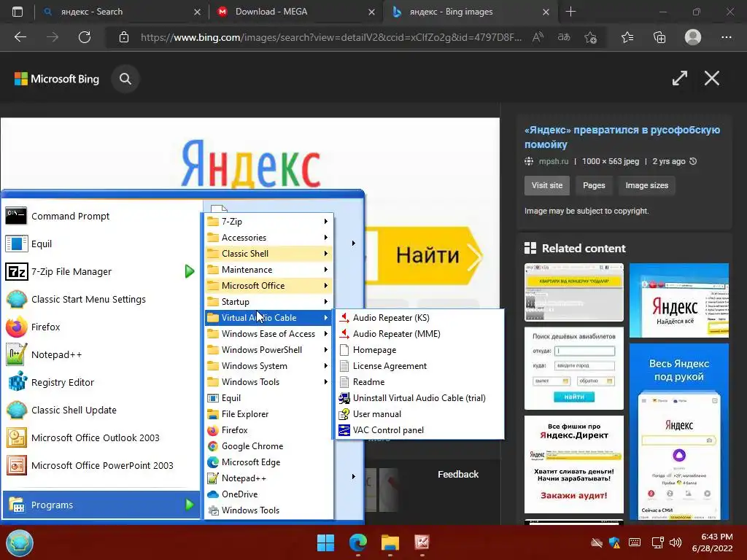Expand the 7-Zip folder submenu
The width and height of the screenshot is (747, 560).
coord(268,222)
